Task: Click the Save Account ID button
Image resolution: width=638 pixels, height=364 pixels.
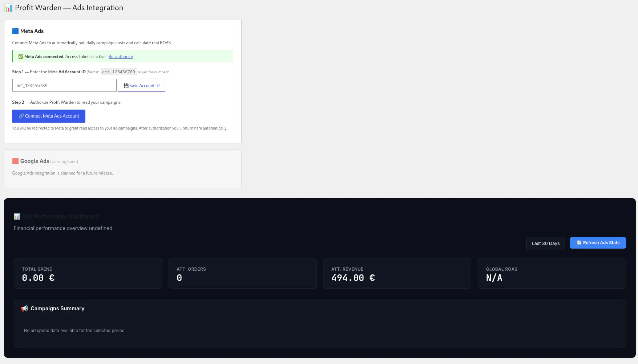Action: pyautogui.click(x=141, y=85)
